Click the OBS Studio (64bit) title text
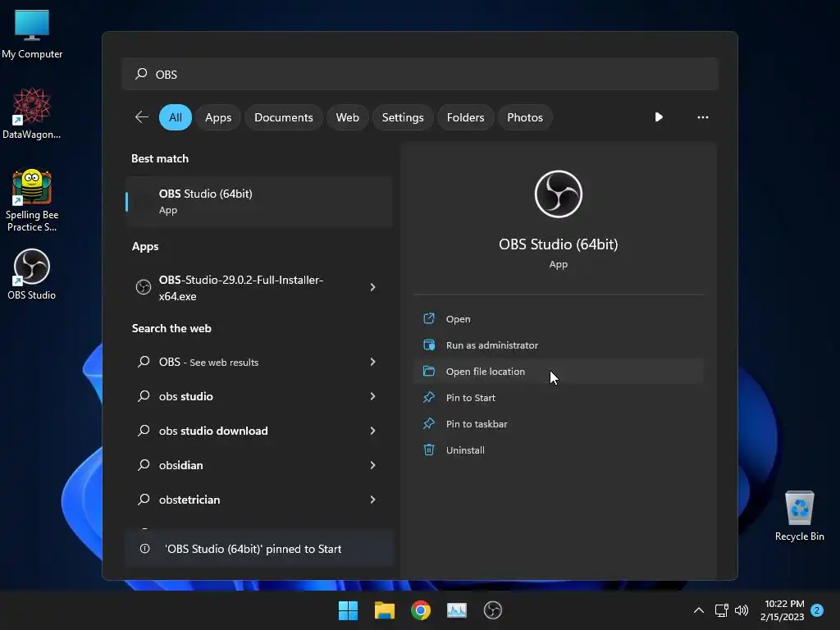This screenshot has height=630, width=840. tap(558, 244)
